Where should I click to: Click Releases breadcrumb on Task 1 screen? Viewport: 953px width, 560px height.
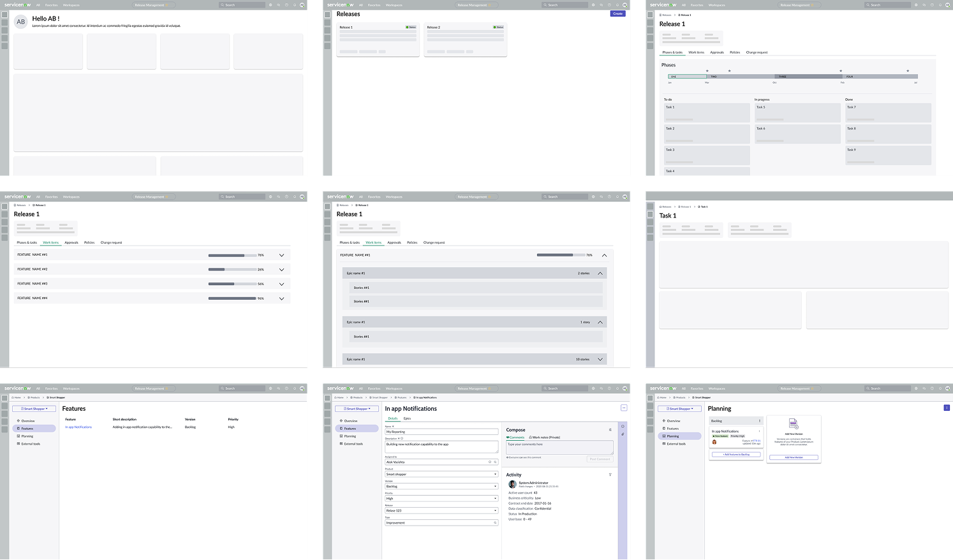coord(666,207)
